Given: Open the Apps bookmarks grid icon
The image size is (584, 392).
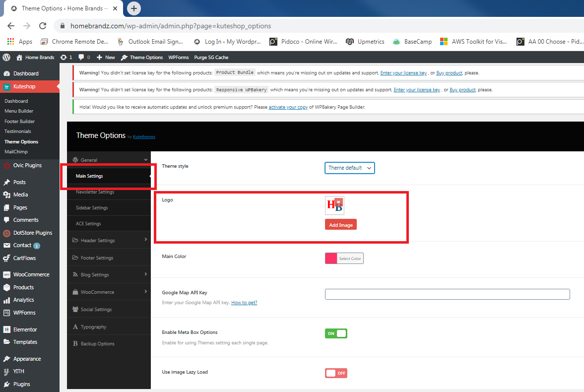Looking at the screenshot, I should point(11,41).
